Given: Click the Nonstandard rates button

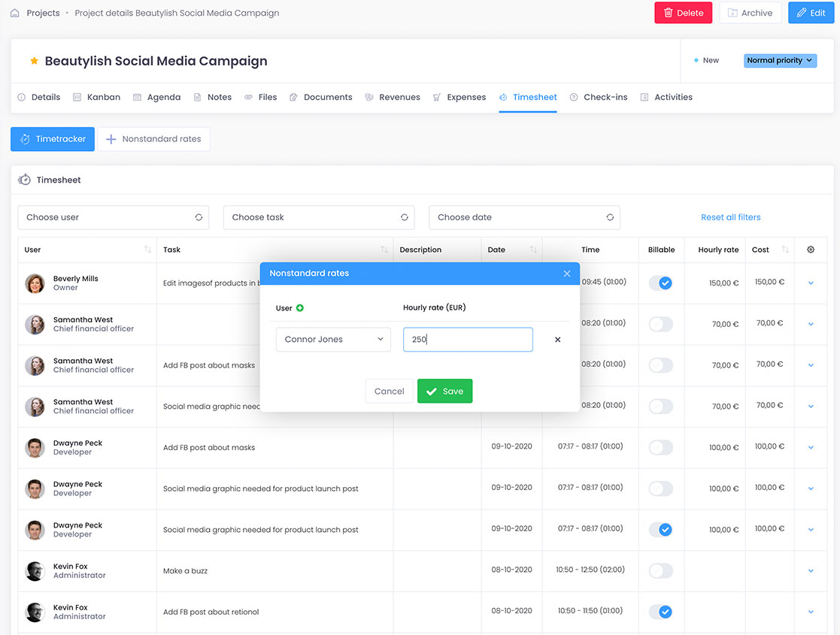Looking at the screenshot, I should tap(153, 139).
